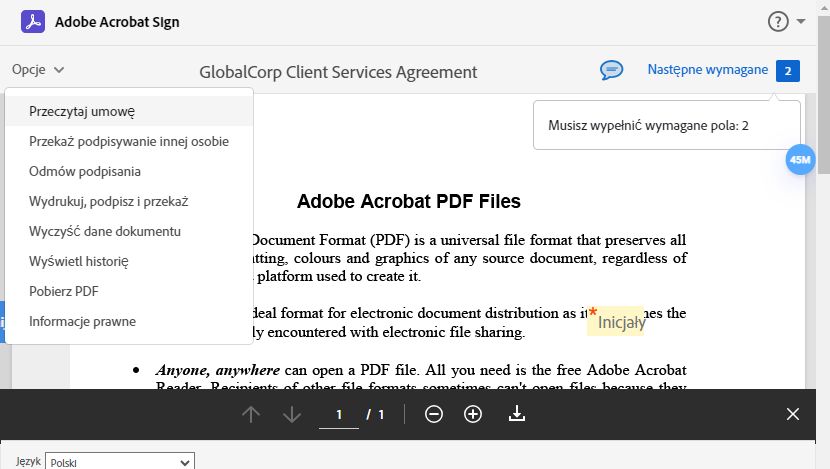Open the help question mark menu

pyautogui.click(x=778, y=21)
